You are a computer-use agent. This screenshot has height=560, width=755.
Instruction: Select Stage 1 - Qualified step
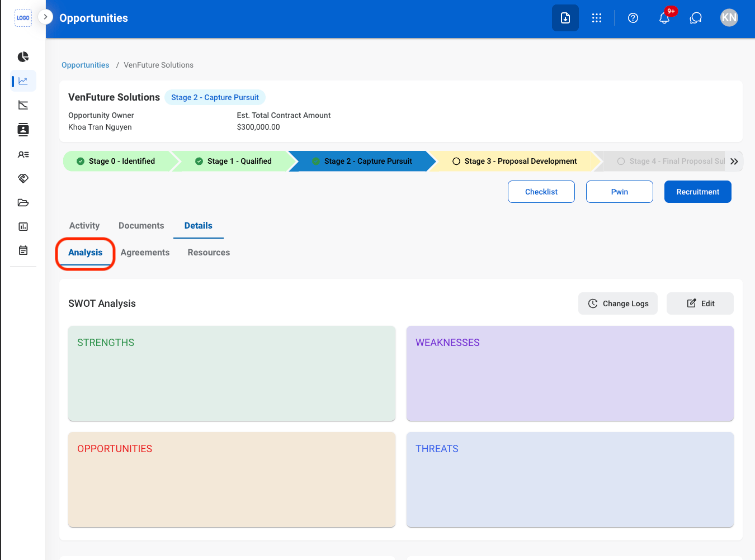[x=233, y=161]
